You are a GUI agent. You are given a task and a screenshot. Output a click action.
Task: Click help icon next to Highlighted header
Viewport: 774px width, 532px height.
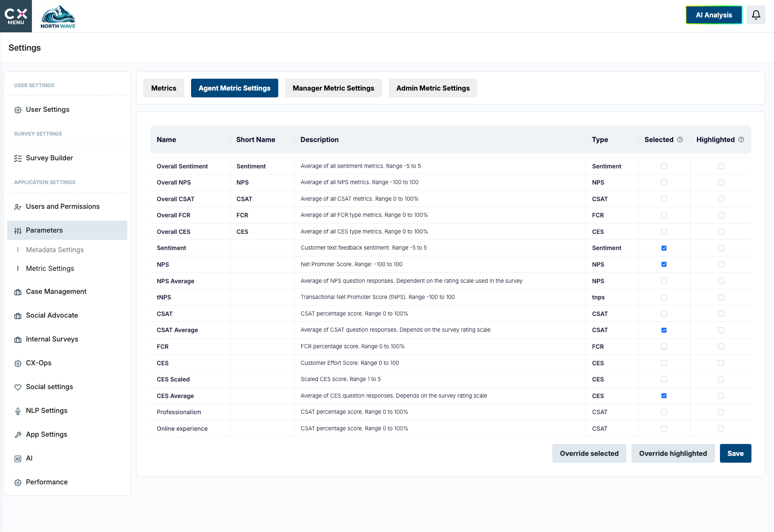pos(741,139)
